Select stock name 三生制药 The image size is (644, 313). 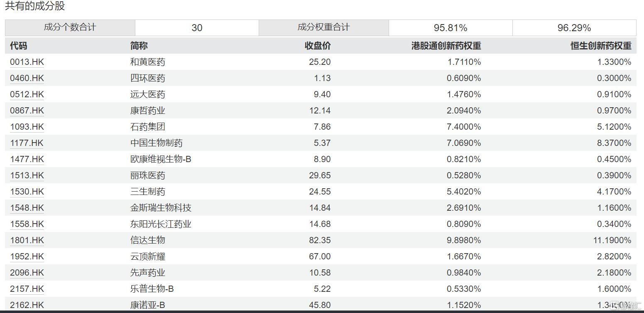tap(147, 192)
